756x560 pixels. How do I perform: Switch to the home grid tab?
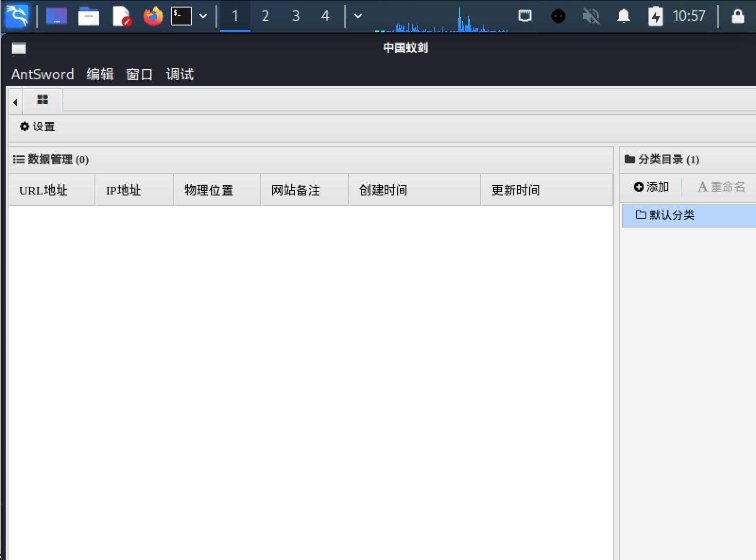tap(43, 101)
